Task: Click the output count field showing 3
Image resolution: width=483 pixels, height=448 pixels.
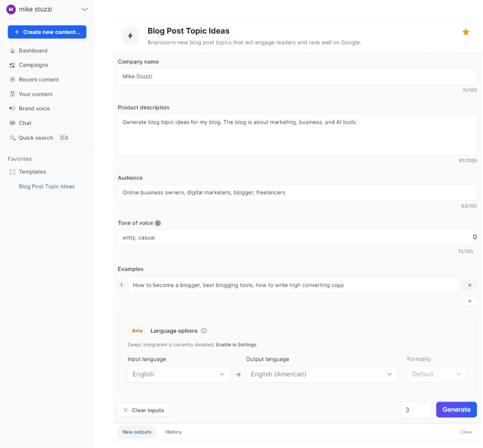Action: (x=416, y=409)
